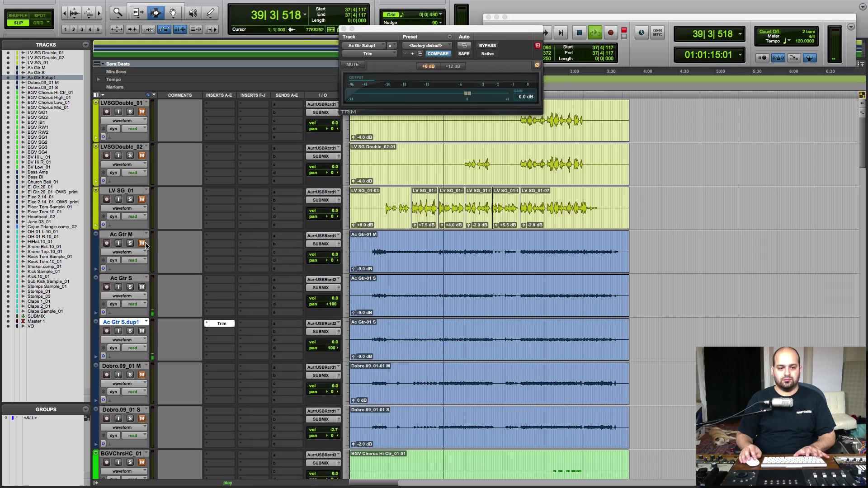Open the Tracks list dropdown menu
This screenshot has width=868, height=488.
85,45
